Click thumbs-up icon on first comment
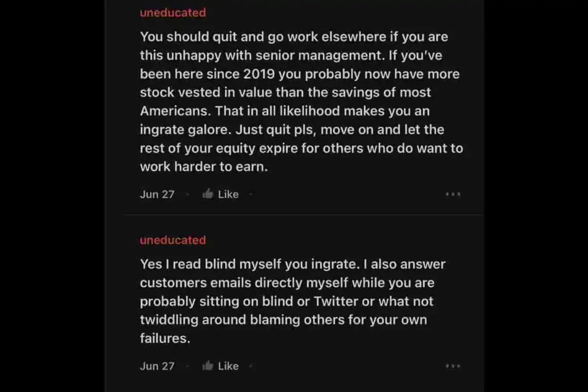The width and height of the screenshot is (588, 392). point(208,194)
